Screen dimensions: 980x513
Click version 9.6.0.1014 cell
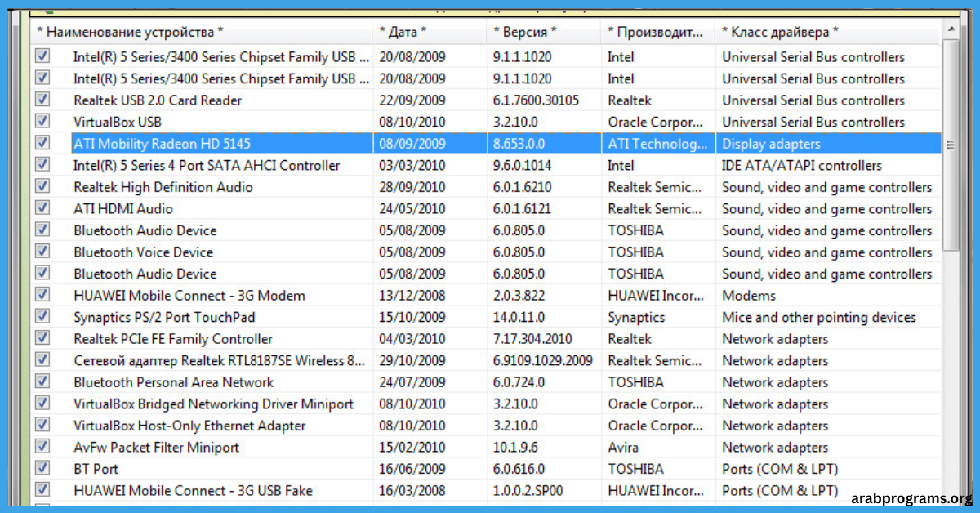[x=522, y=165]
